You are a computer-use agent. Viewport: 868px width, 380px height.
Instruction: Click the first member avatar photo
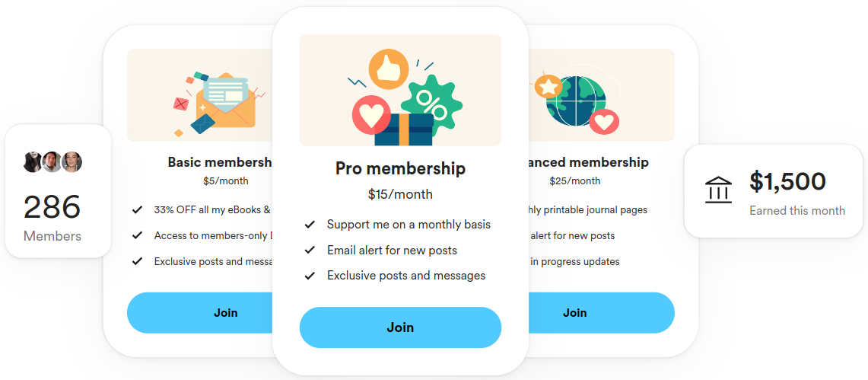click(33, 161)
